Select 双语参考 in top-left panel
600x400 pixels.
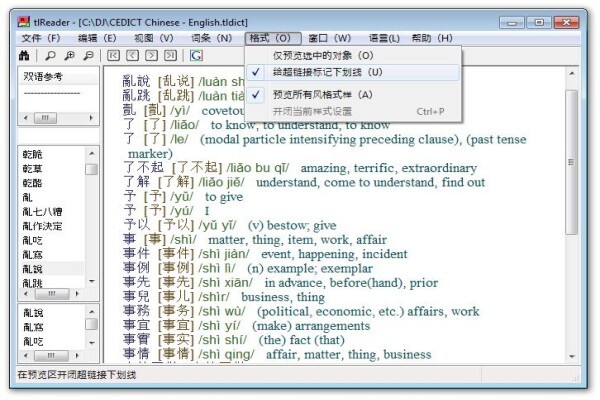(43, 77)
